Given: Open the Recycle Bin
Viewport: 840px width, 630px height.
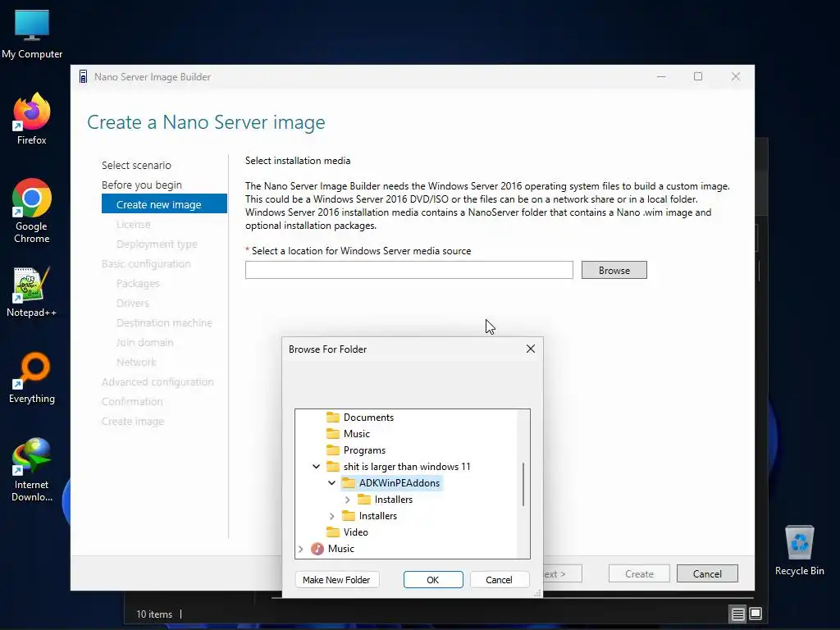Looking at the screenshot, I should pos(799,550).
